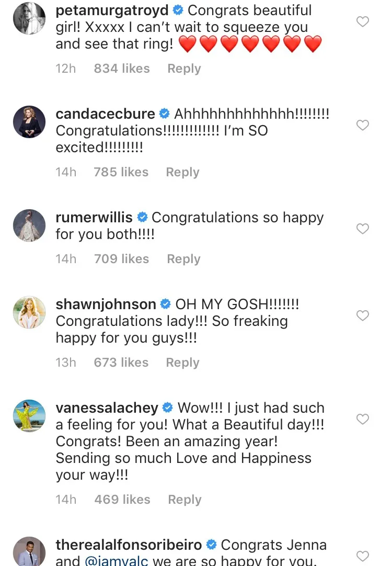Viewport: 392px width, 566px height.
Task: Reply to shawnjohnson's comment
Action: [x=182, y=362]
